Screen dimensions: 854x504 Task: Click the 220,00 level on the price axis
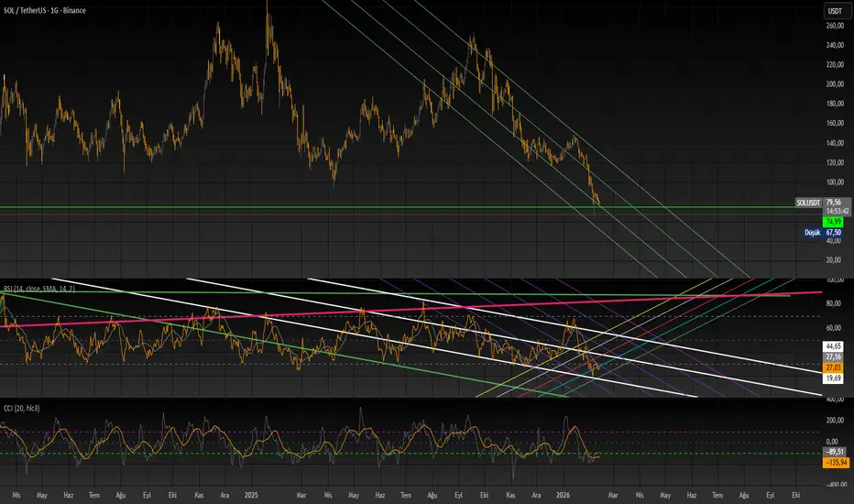[834, 64]
